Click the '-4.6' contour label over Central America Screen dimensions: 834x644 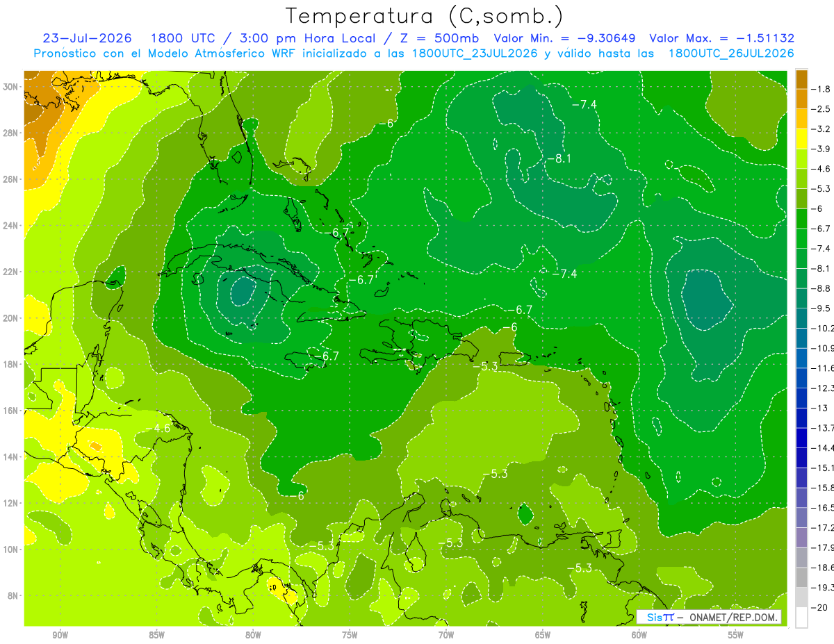[x=159, y=429]
